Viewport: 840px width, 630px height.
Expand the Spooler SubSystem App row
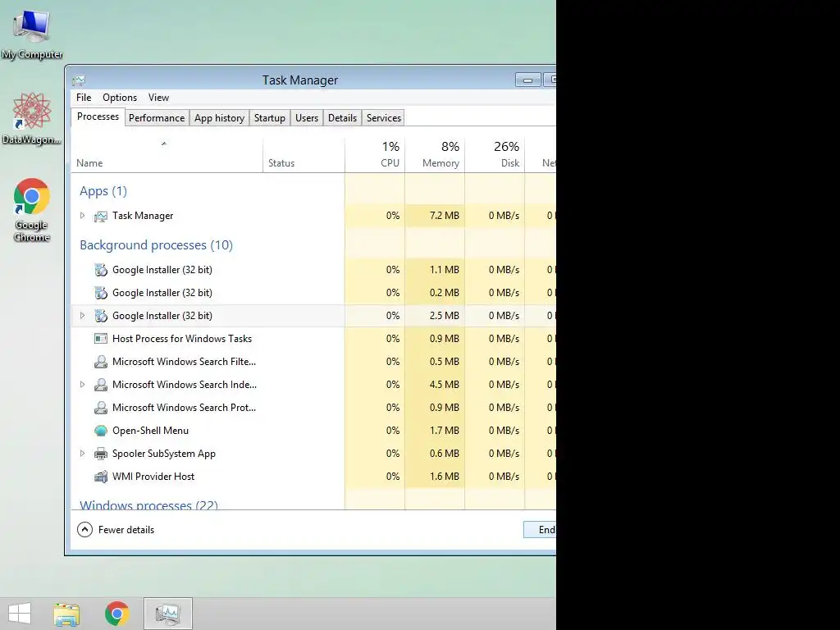tap(83, 453)
